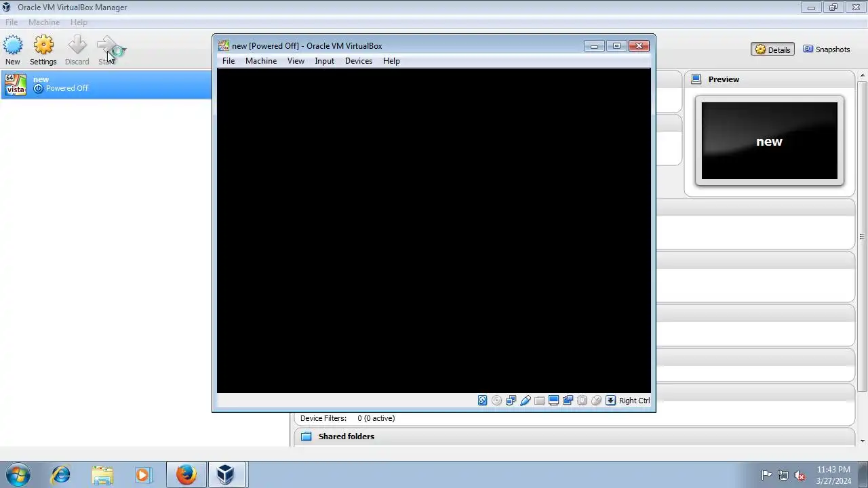The height and width of the screenshot is (488, 868).
Task: Click the 'new' VM preview thumbnail
Action: [x=770, y=141]
